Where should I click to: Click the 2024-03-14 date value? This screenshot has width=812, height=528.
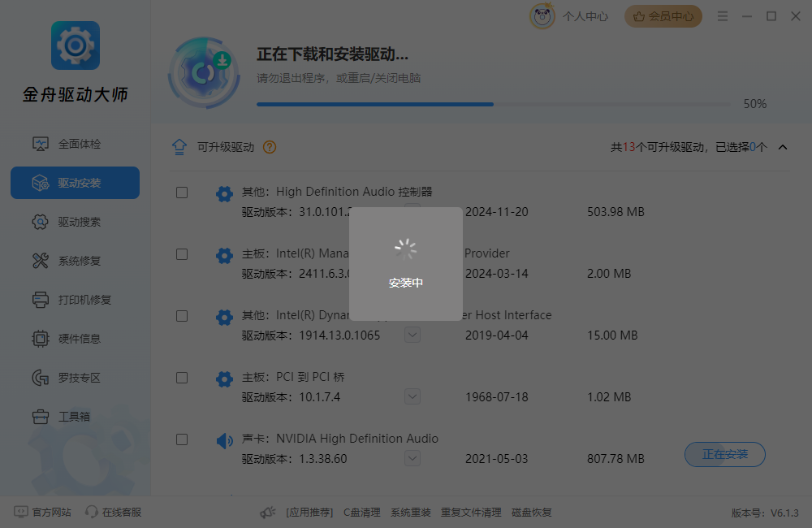pyautogui.click(x=497, y=274)
